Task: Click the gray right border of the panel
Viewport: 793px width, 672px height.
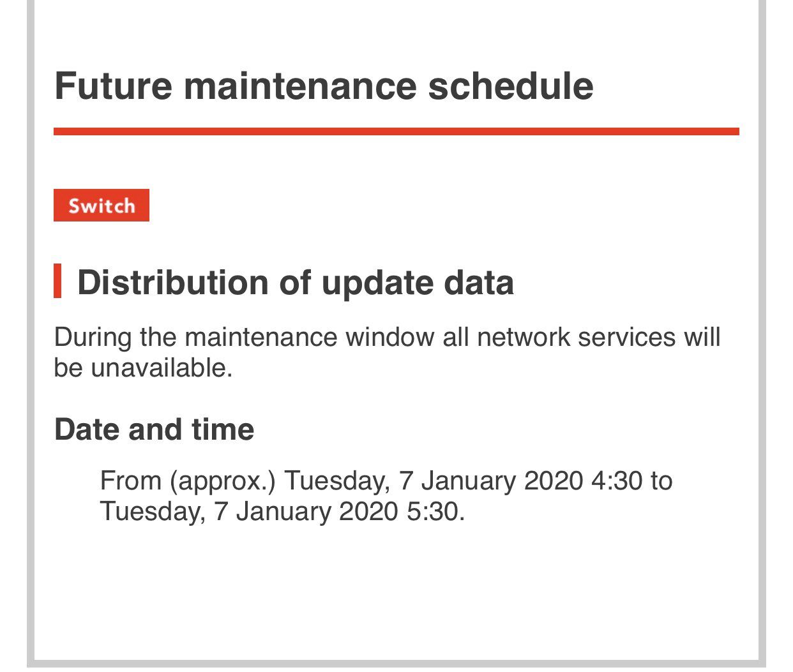Action: 762,319
